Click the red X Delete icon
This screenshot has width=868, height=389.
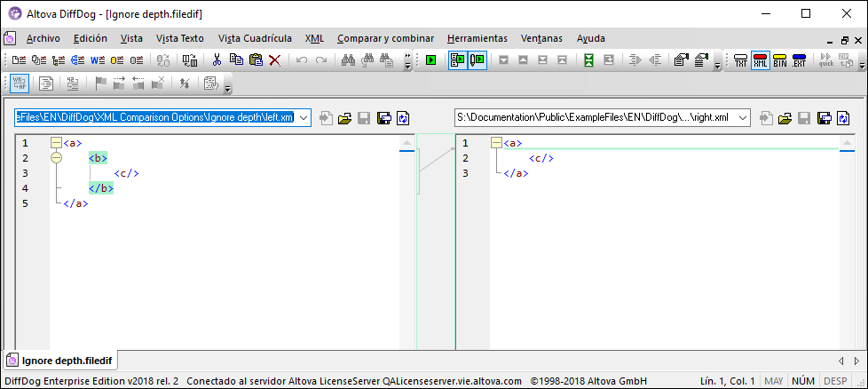click(274, 60)
